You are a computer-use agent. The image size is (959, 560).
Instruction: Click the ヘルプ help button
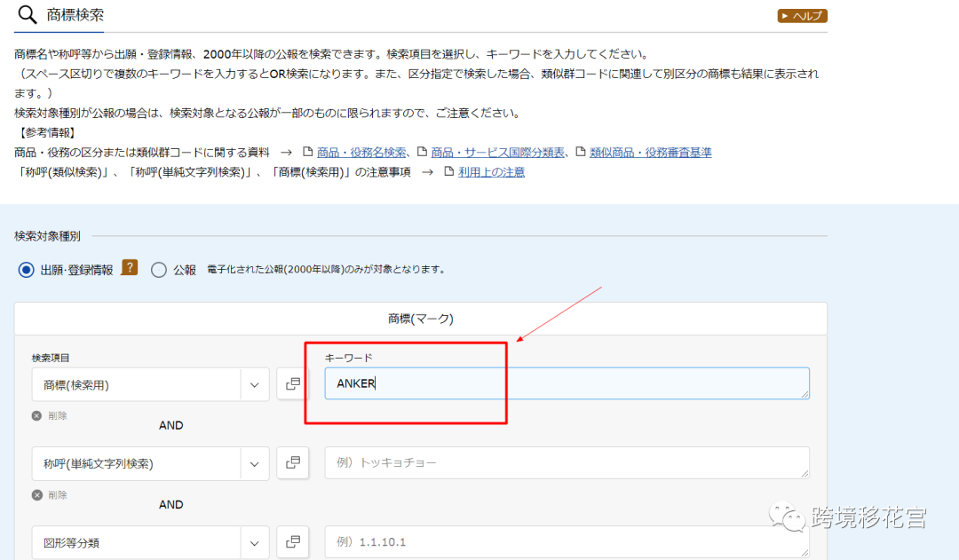pos(802,16)
